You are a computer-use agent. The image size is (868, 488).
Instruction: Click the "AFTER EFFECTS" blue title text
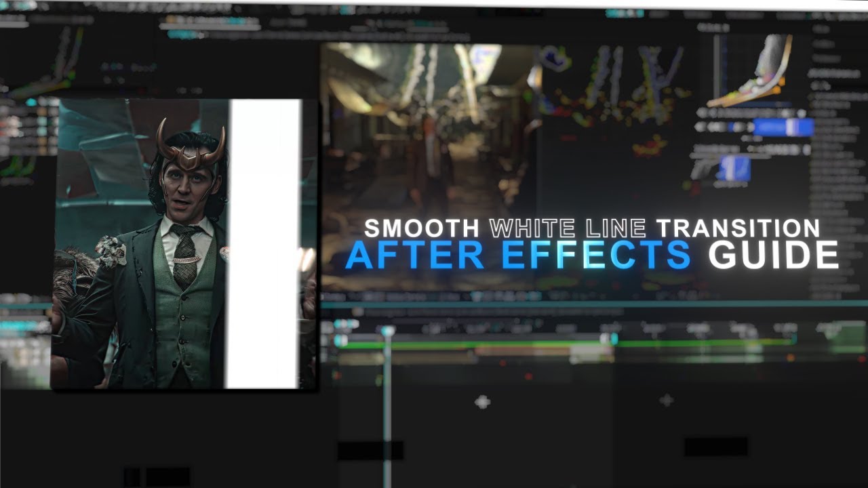(x=518, y=256)
